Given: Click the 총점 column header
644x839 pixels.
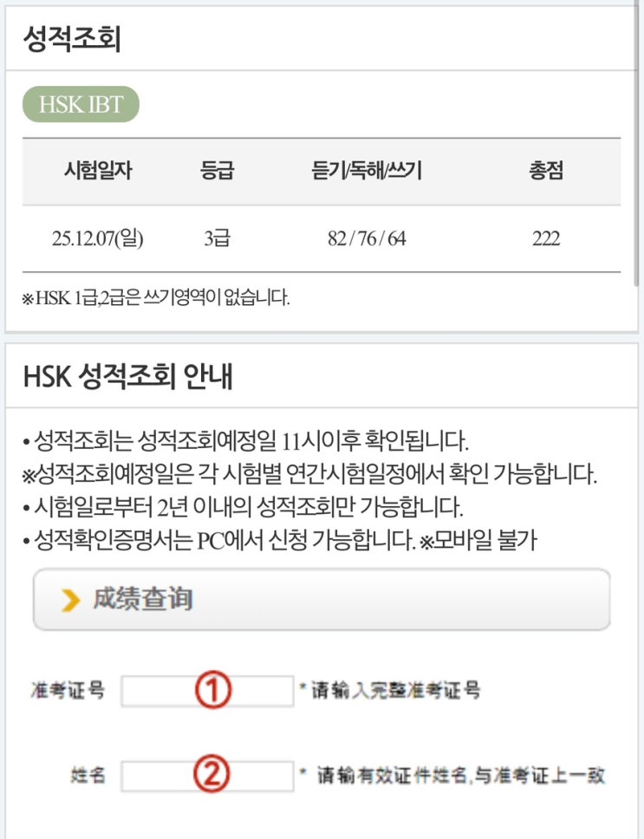Looking at the screenshot, I should tap(546, 172).
